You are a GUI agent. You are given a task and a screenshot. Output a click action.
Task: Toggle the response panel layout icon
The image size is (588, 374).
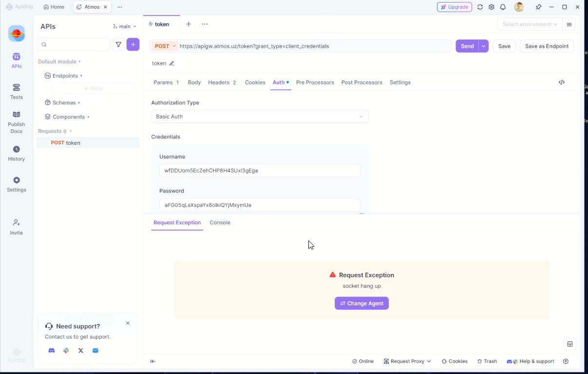(x=569, y=344)
